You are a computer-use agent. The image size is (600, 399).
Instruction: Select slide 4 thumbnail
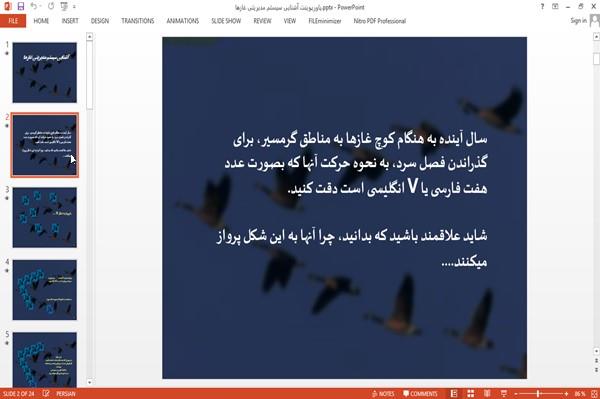[44, 290]
